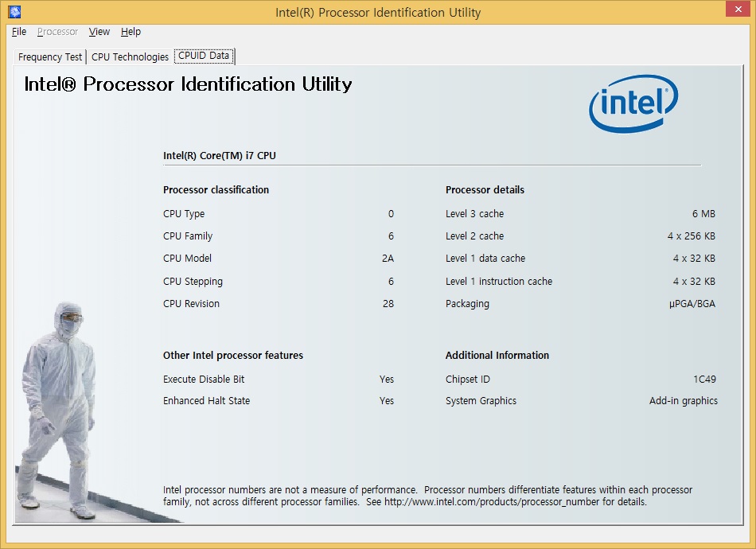Click the CPU Model value 2A

coord(388,259)
